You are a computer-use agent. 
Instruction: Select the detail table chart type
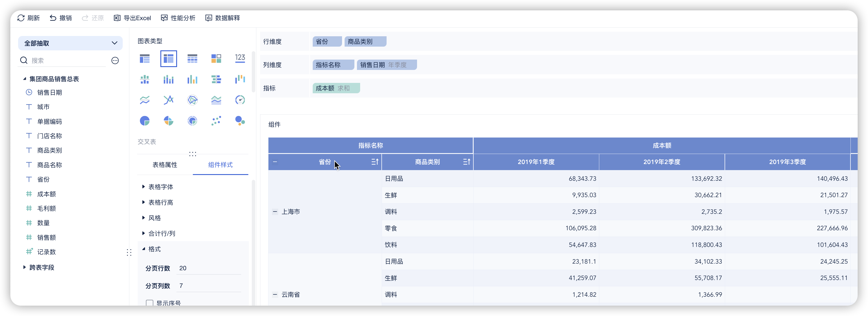(192, 59)
